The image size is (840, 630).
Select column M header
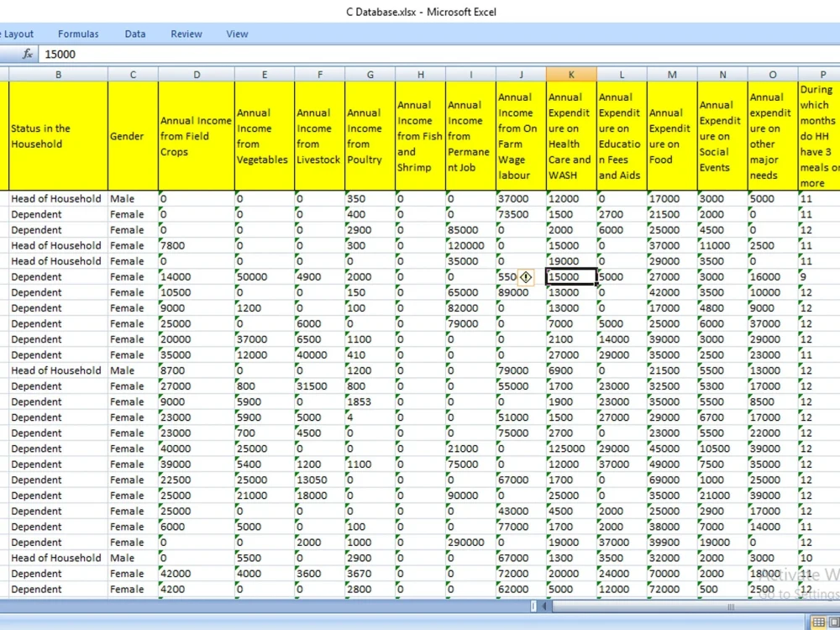point(672,75)
